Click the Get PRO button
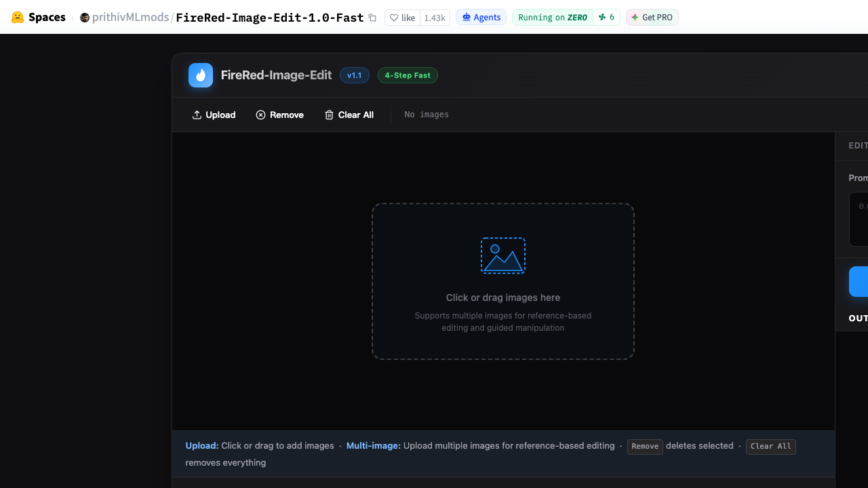Viewport: 868px width, 488px height. pos(652,18)
